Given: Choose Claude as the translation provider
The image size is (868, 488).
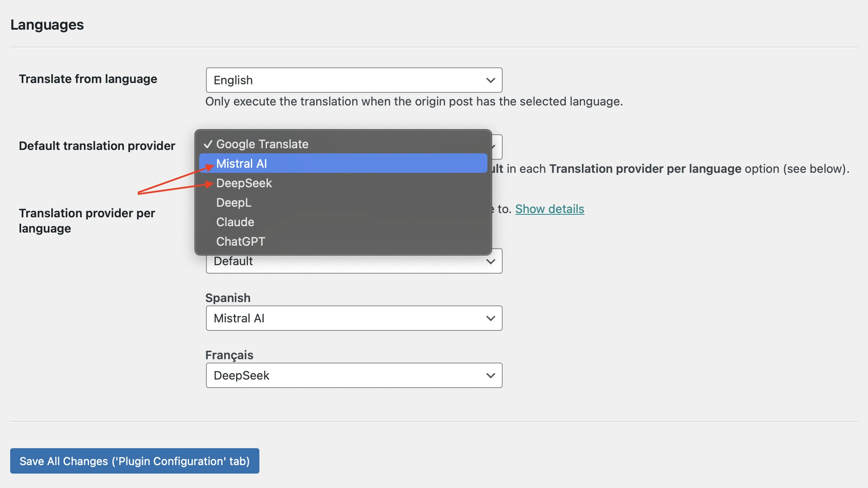Looking at the screenshot, I should (235, 222).
